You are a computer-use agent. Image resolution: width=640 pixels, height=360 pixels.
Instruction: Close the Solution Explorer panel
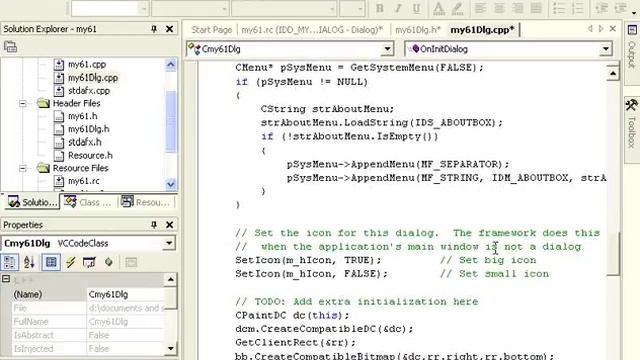click(x=169, y=29)
